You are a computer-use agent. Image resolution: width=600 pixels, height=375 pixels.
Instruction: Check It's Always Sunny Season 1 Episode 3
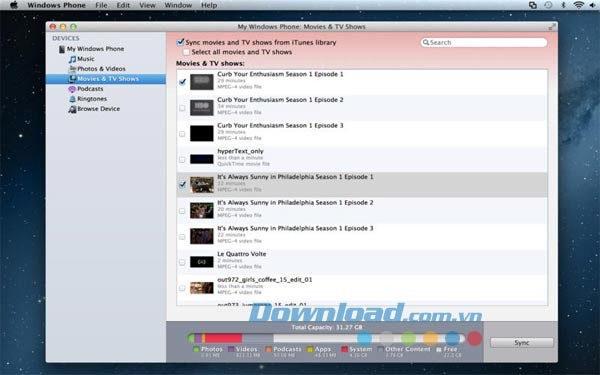tap(182, 236)
